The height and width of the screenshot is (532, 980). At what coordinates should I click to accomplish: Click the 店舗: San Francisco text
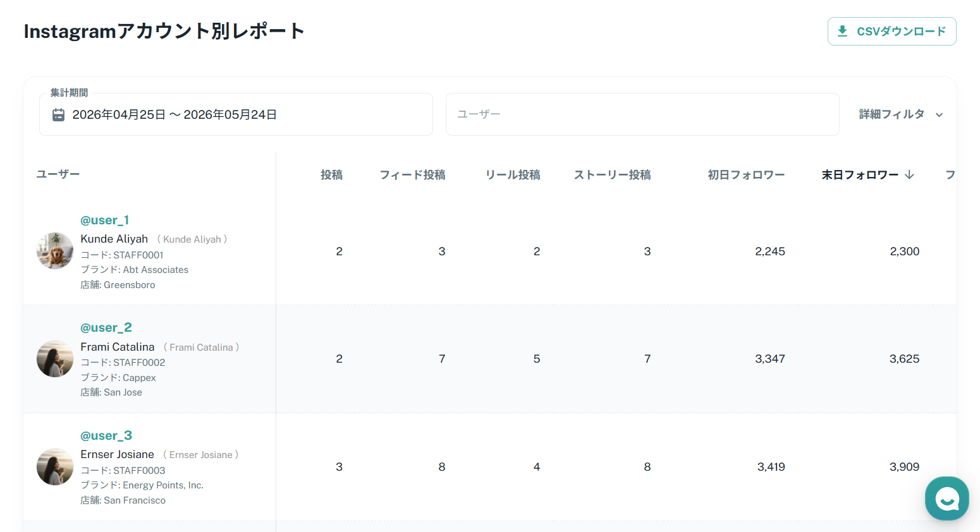[x=123, y=500]
